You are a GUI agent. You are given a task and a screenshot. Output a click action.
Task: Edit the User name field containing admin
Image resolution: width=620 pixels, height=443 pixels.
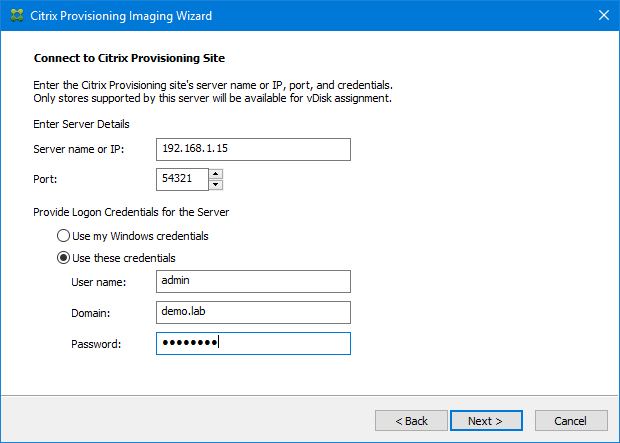point(253,282)
